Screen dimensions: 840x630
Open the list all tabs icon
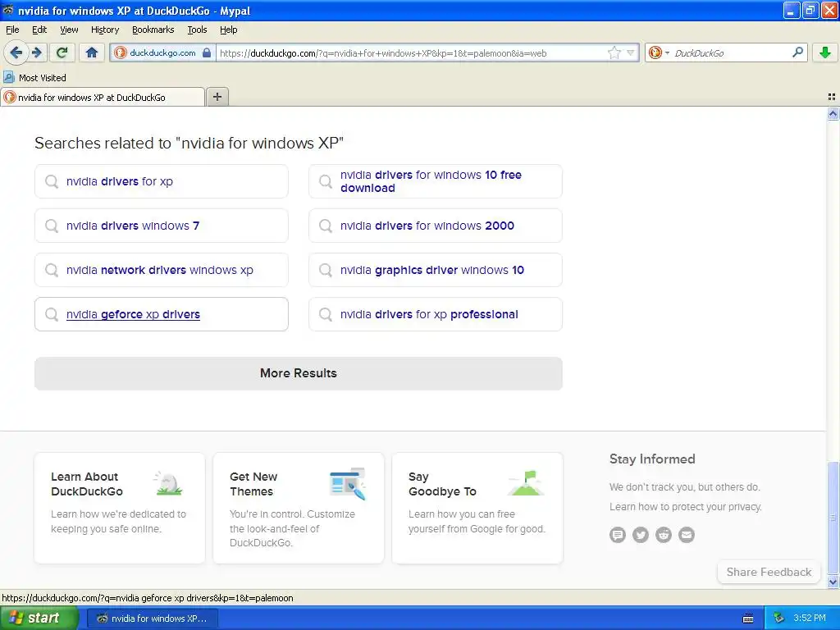(x=832, y=97)
